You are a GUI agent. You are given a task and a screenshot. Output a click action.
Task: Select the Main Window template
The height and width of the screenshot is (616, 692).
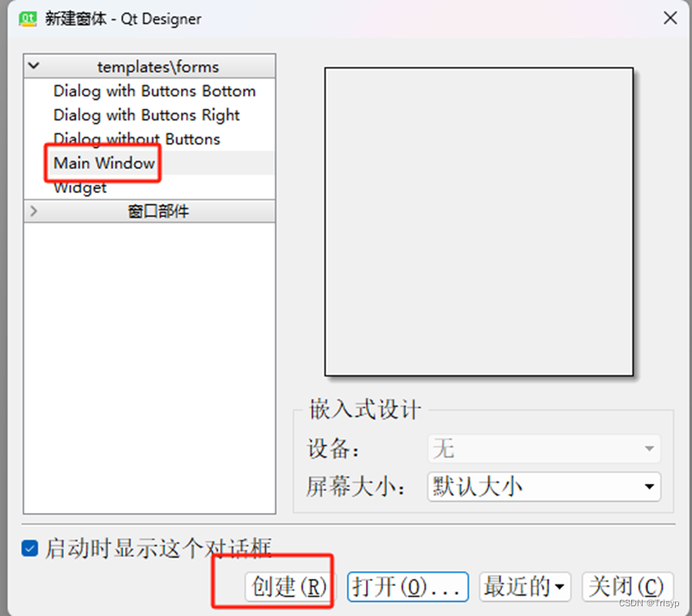coord(104,163)
